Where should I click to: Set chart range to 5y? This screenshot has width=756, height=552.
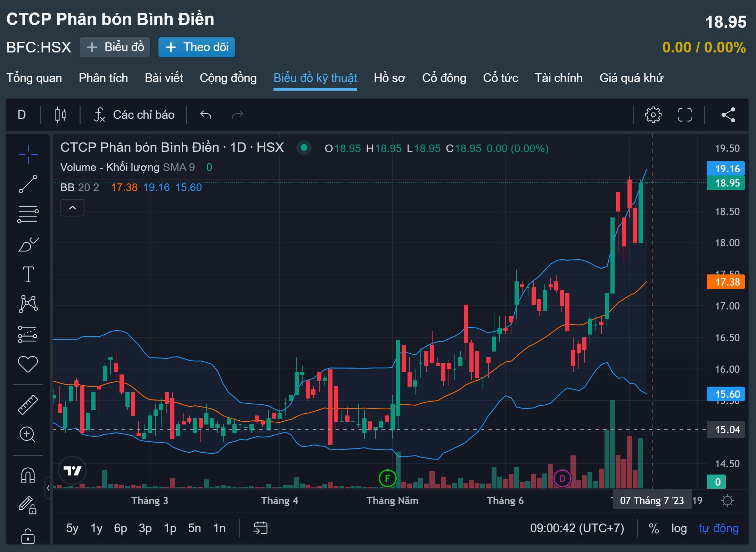tap(72, 528)
